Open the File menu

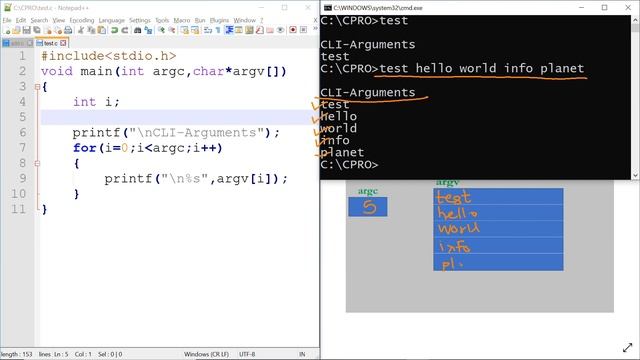click(x=7, y=20)
